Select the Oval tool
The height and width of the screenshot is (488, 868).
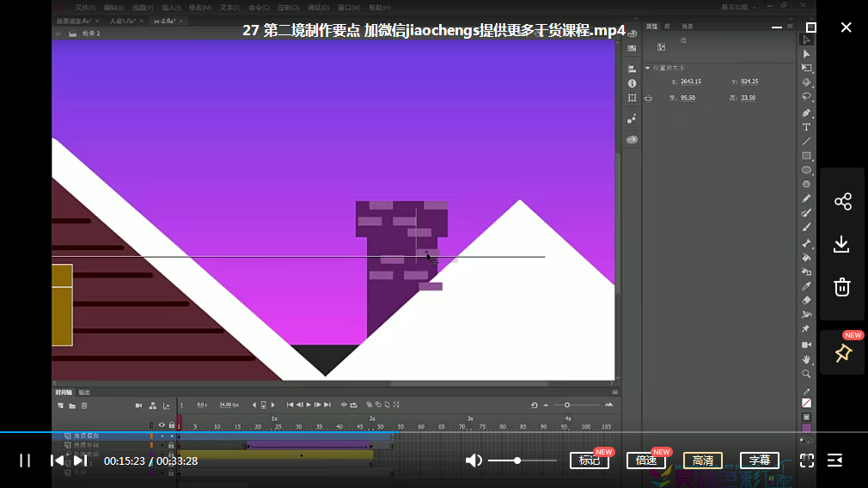tap(807, 170)
